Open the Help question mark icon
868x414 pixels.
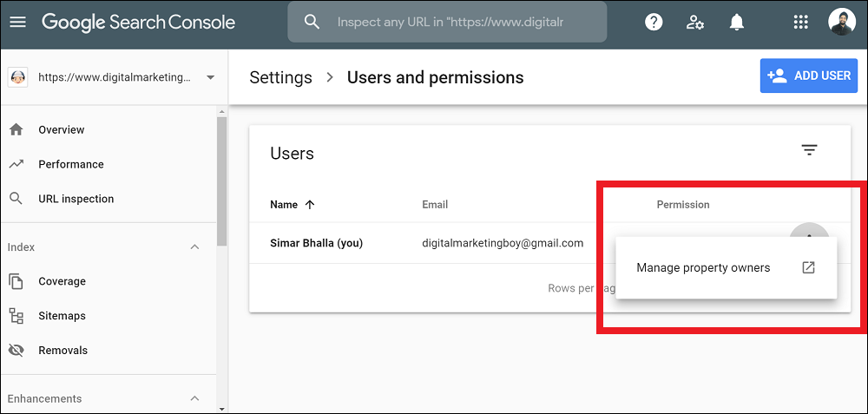point(654,23)
